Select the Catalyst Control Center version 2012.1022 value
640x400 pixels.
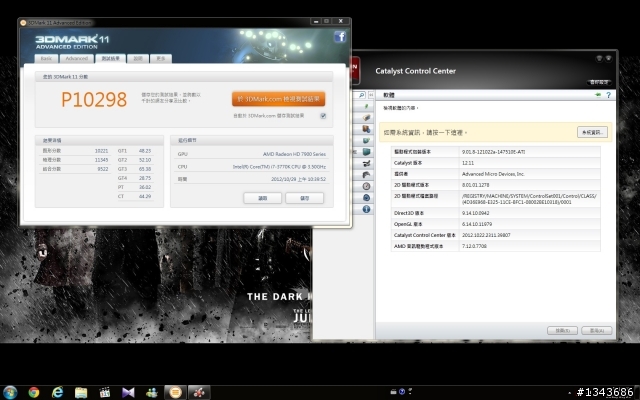(x=486, y=235)
